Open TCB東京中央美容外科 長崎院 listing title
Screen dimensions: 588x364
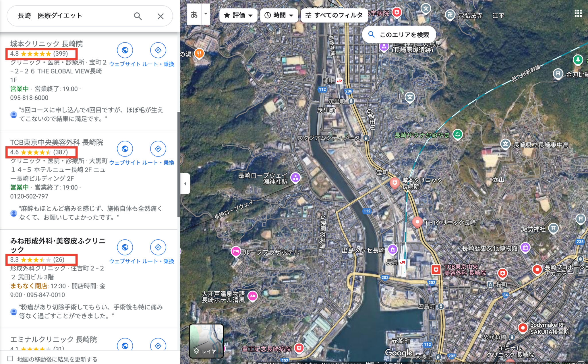click(57, 142)
